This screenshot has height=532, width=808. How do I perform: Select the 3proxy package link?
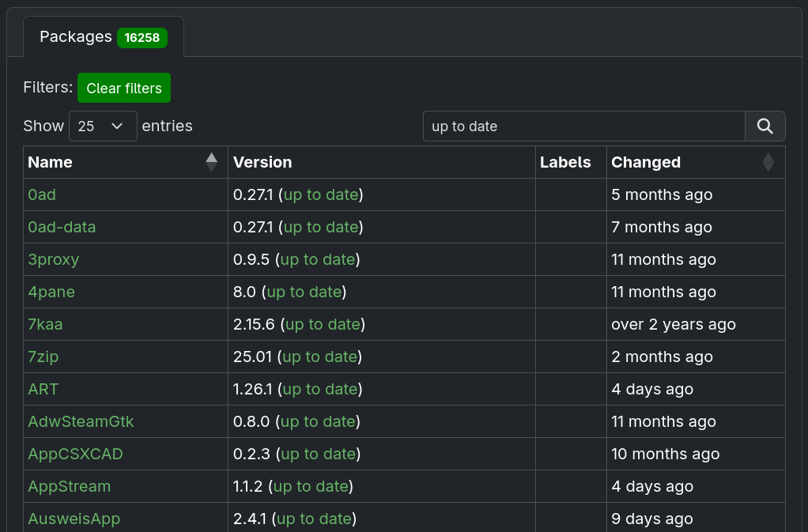pyautogui.click(x=54, y=259)
